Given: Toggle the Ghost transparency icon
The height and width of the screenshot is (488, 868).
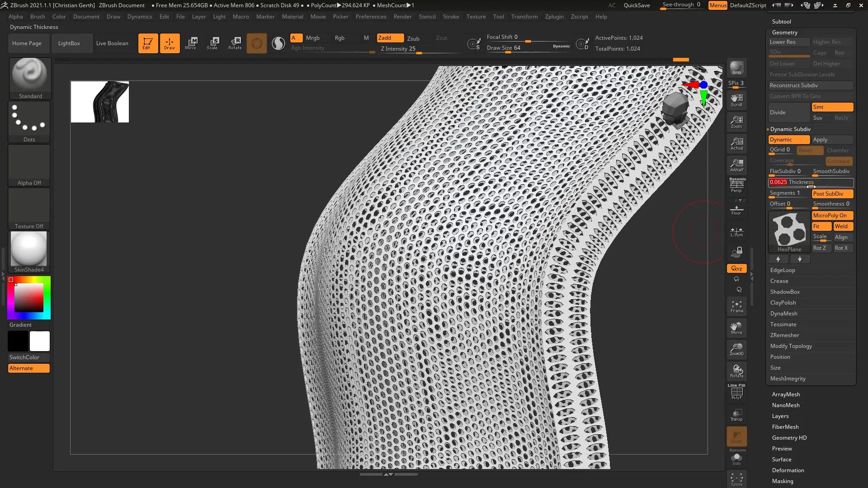Looking at the screenshot, I should click(x=736, y=436).
